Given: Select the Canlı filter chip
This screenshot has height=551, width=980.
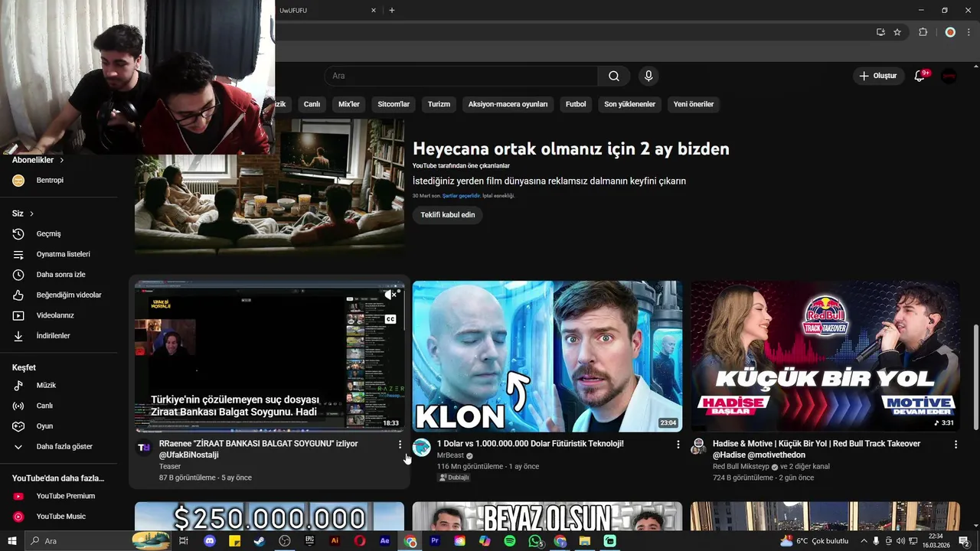Looking at the screenshot, I should coord(312,104).
